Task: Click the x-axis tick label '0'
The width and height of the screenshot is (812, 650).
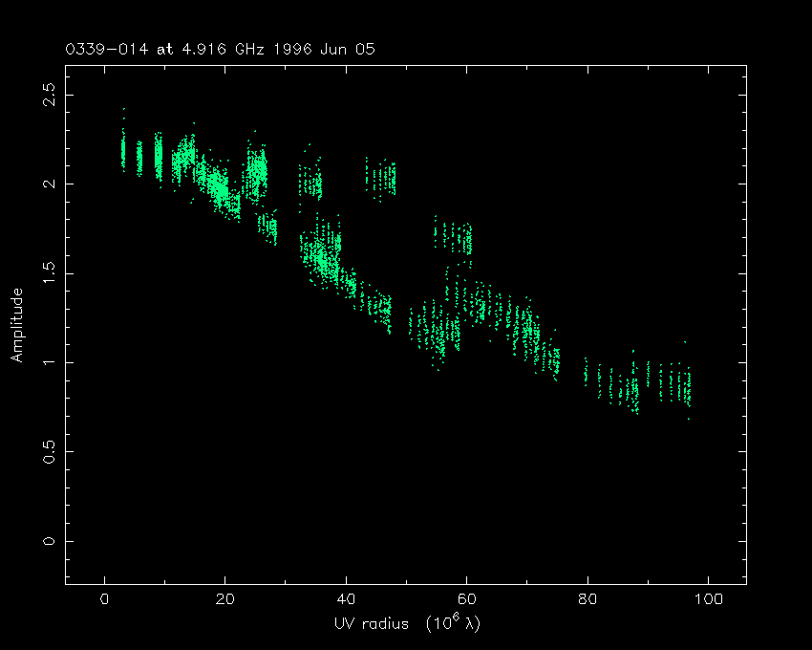Action: pyautogui.click(x=104, y=600)
